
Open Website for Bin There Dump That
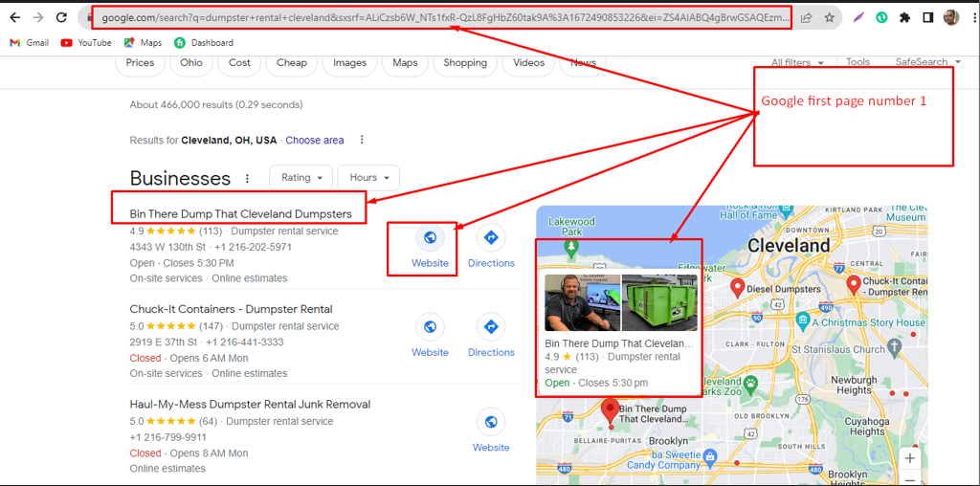pyautogui.click(x=430, y=248)
